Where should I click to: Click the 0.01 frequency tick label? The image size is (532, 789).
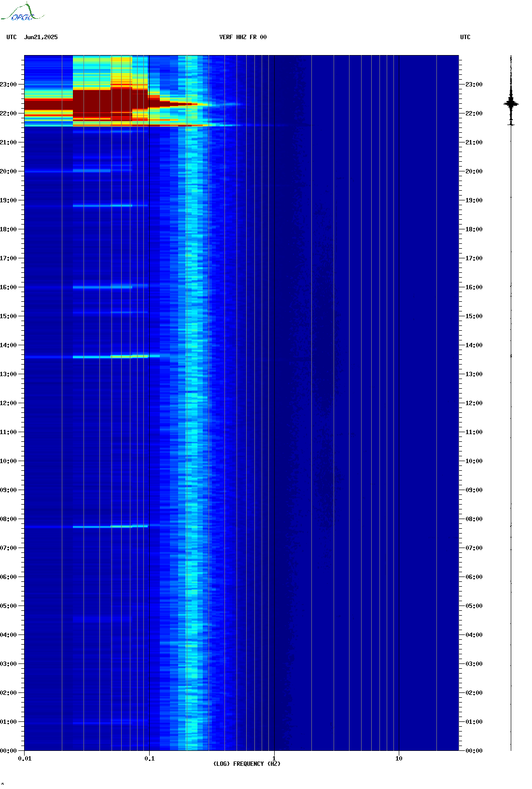[x=25, y=759]
